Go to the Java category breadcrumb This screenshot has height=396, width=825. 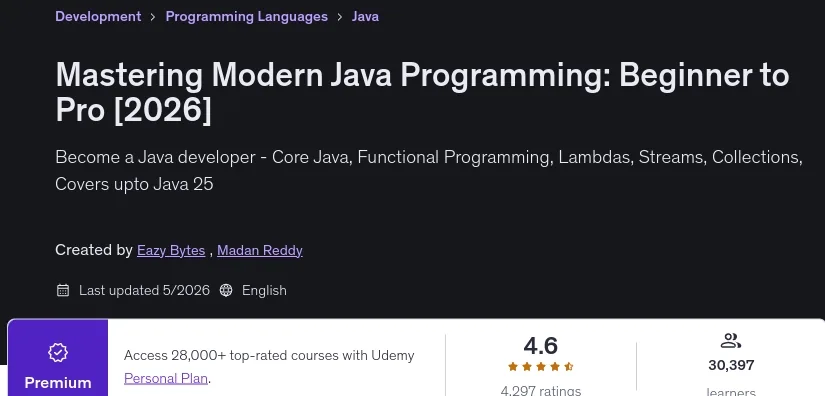(365, 16)
